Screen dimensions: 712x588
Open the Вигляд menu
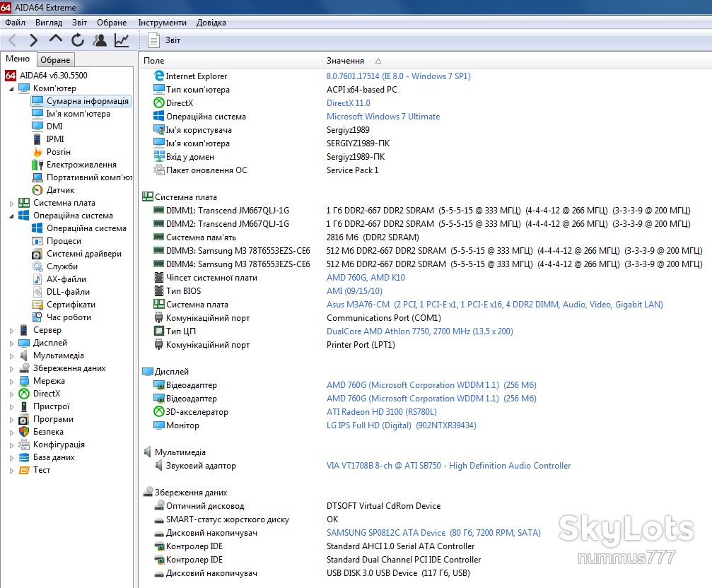pos(49,23)
